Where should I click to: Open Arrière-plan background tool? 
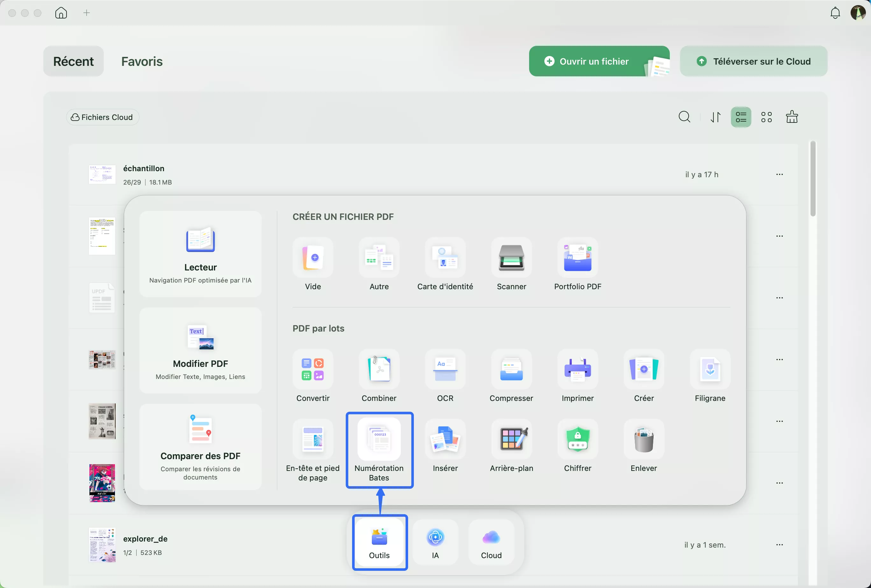511,440
